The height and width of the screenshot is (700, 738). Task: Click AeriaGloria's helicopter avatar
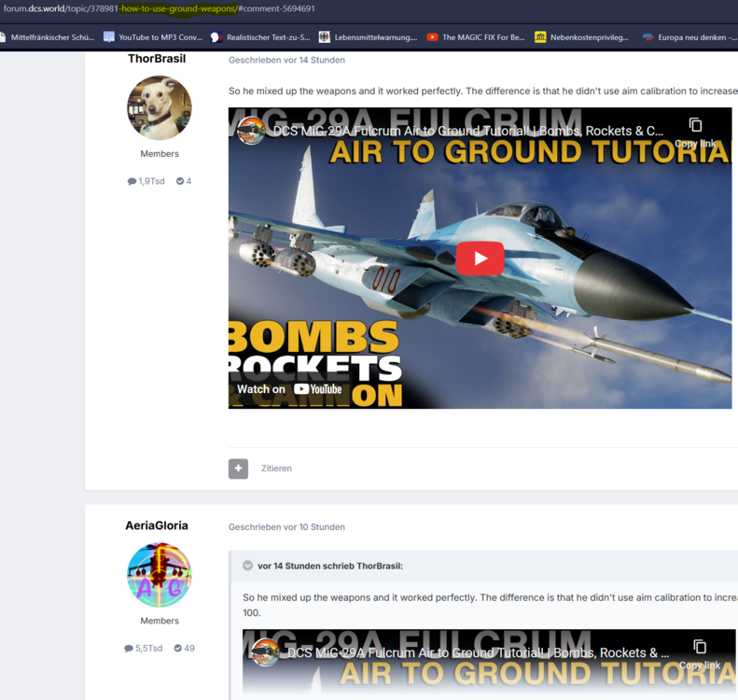[160, 575]
